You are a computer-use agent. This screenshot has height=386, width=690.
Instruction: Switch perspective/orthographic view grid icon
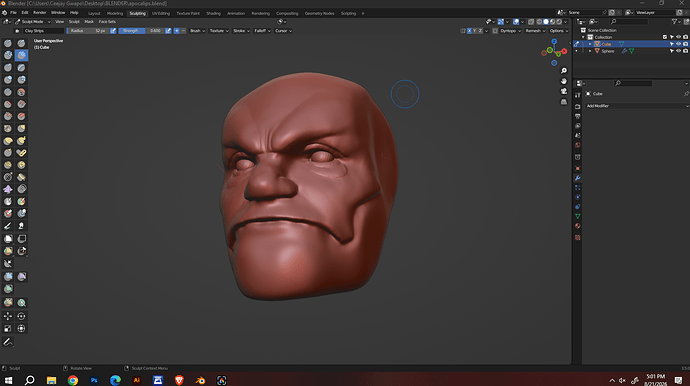[x=564, y=102]
